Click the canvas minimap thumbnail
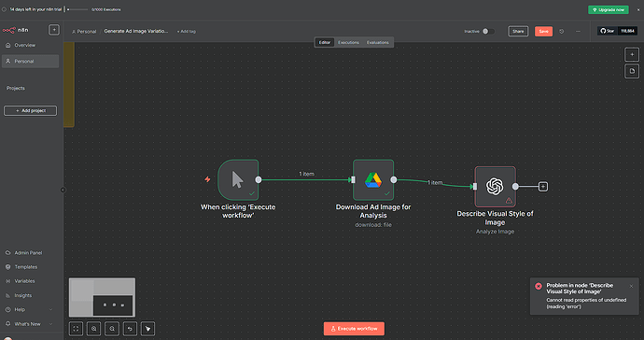Image resolution: width=644 pixels, height=340 pixels. [x=102, y=297]
